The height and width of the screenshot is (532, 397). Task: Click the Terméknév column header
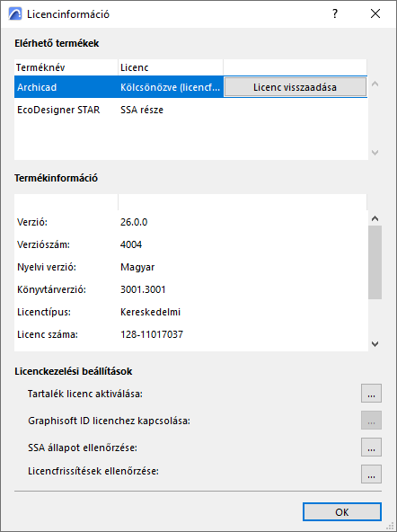point(66,67)
